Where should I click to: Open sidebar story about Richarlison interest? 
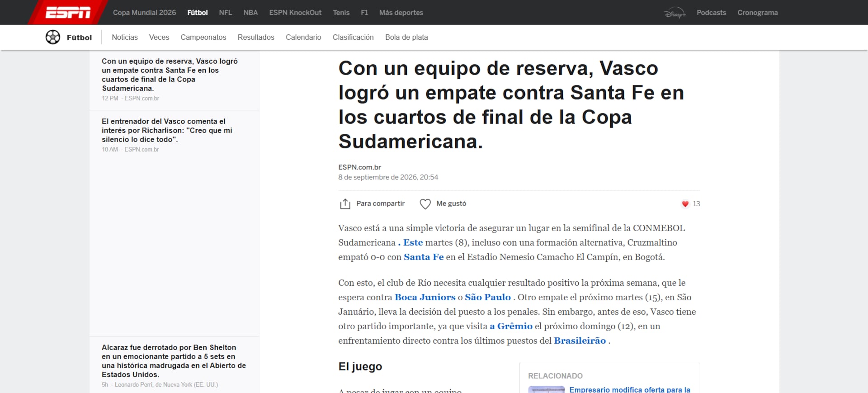167,130
